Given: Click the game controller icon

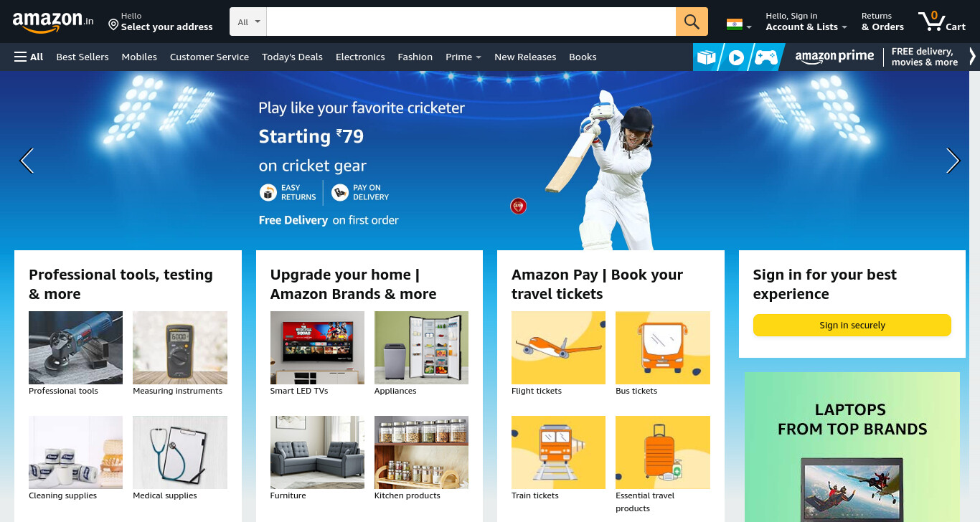Looking at the screenshot, I should pyautogui.click(x=766, y=57).
